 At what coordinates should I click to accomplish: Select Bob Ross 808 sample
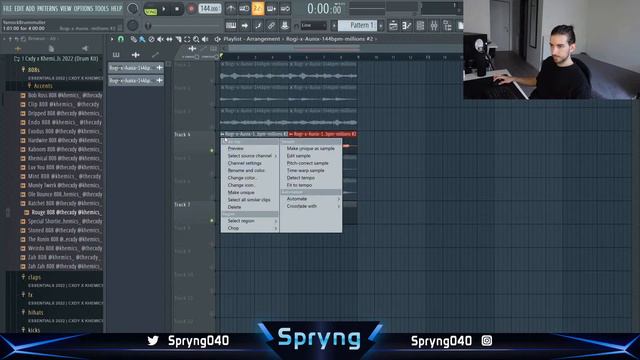click(x=64, y=95)
